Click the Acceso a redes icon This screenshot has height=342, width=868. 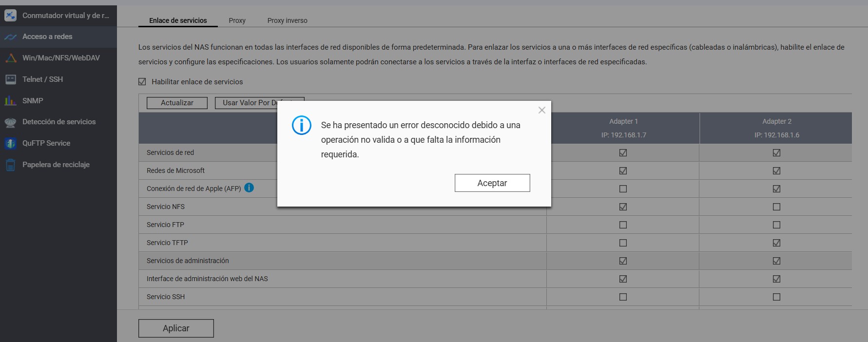10,37
